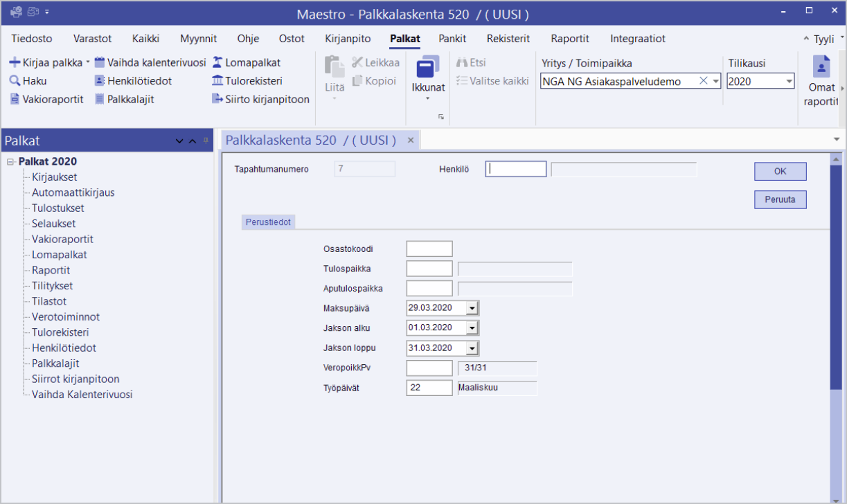Switch to the Raportit menu tab
Screen dimensions: 847x504
pos(570,39)
